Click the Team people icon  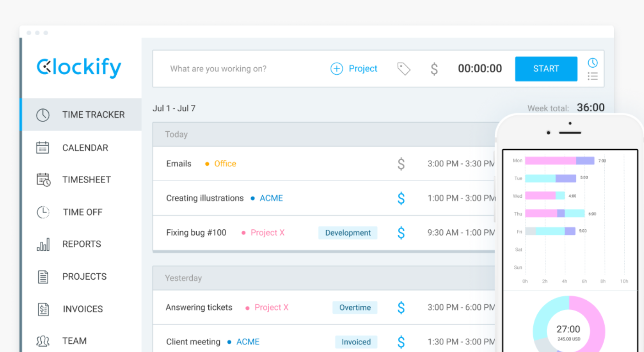pyautogui.click(x=43, y=341)
